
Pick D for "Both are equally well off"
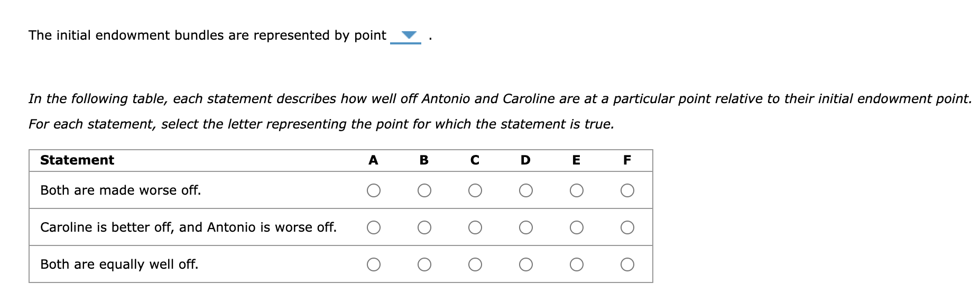click(x=526, y=264)
